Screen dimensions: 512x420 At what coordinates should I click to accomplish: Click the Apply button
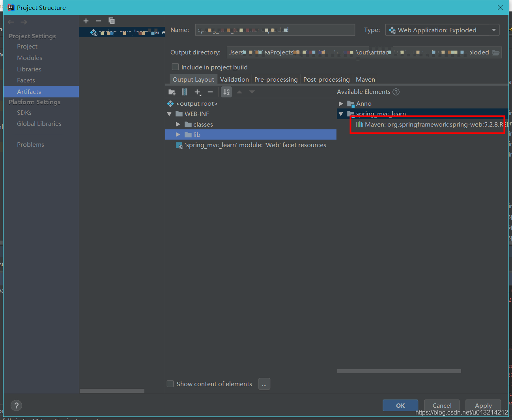(x=483, y=405)
